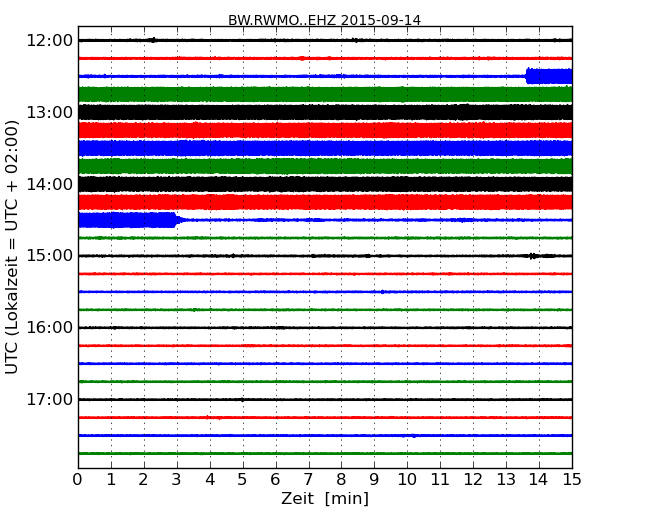This screenshot has width=650, height=520.
Task: Click the x-axis tick label 2
Action: point(143,480)
